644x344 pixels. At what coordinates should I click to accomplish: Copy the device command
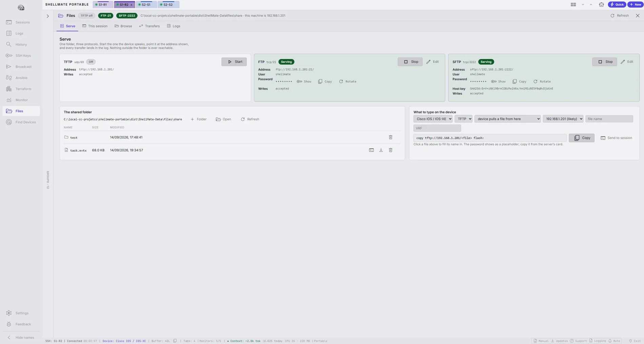click(582, 138)
